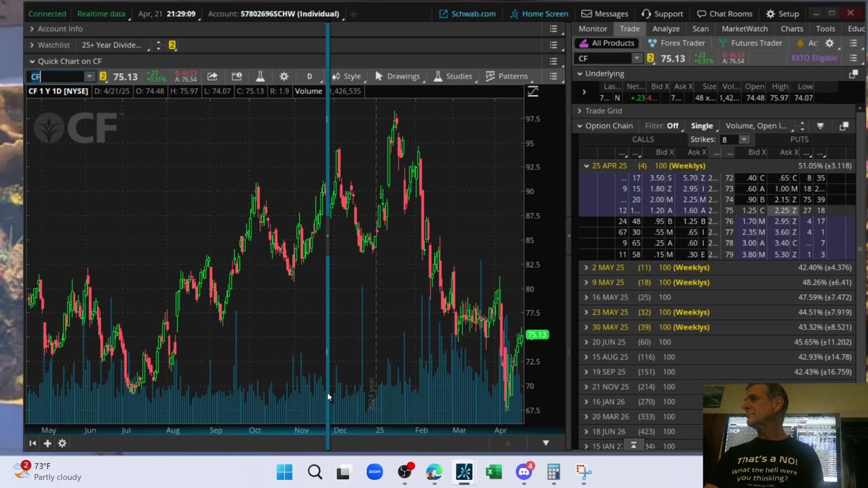Expand the Account Info section
Viewport: 868px width, 488px height.
pyautogui.click(x=32, y=28)
